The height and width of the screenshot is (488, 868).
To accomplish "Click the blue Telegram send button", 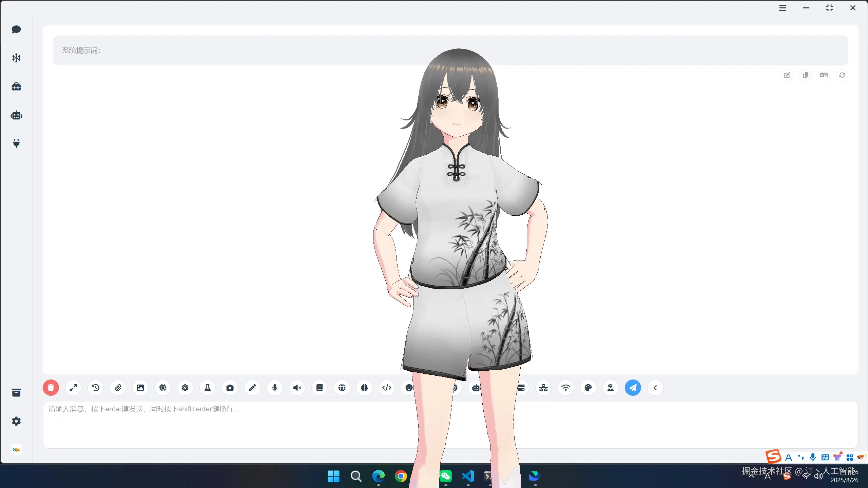I will pyautogui.click(x=633, y=388).
